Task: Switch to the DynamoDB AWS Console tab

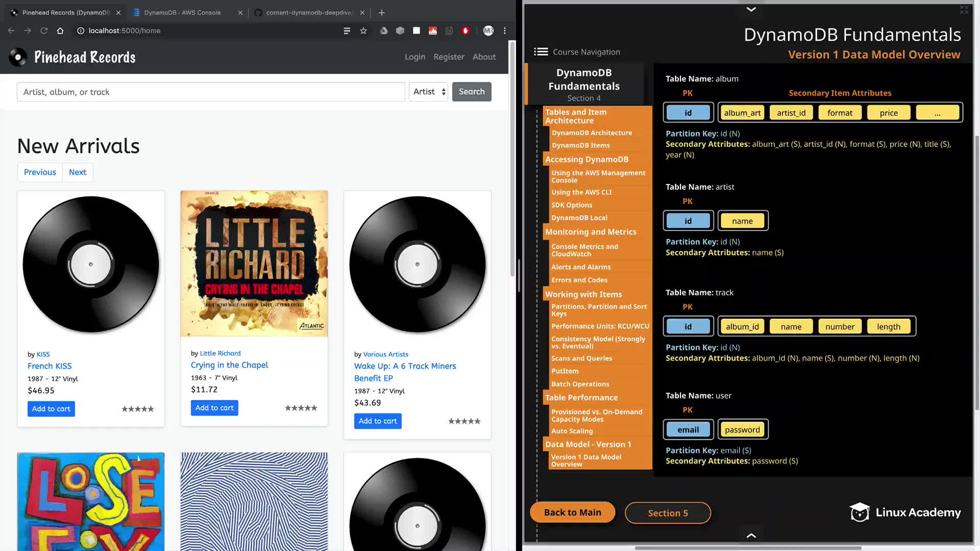Action: click(x=182, y=12)
